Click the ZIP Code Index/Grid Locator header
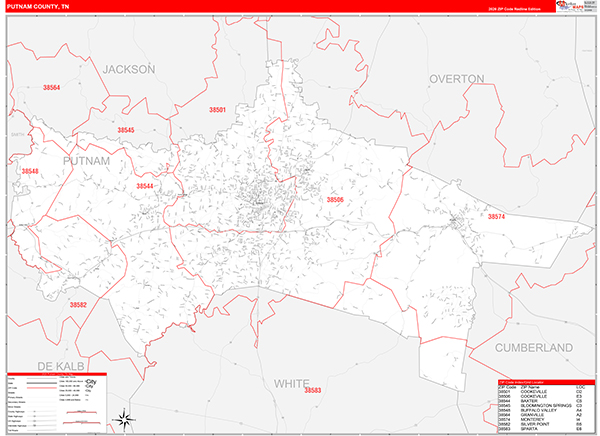The height and width of the screenshot is (436, 600). 547,382
